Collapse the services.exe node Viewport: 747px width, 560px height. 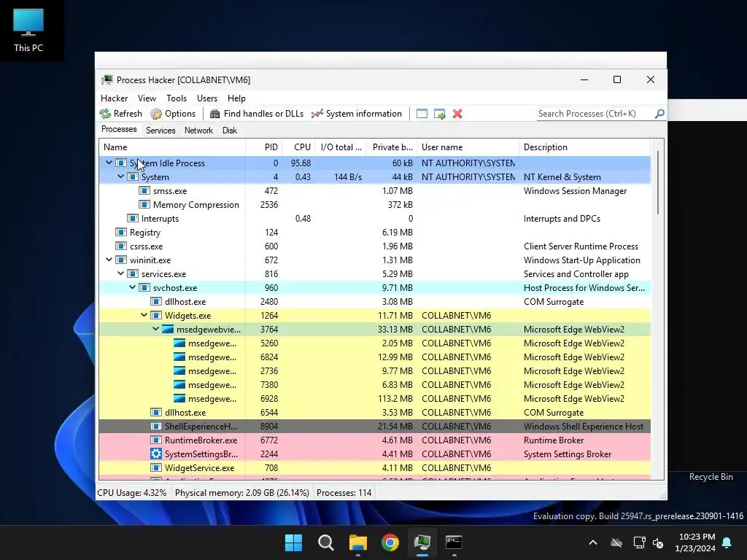(120, 274)
